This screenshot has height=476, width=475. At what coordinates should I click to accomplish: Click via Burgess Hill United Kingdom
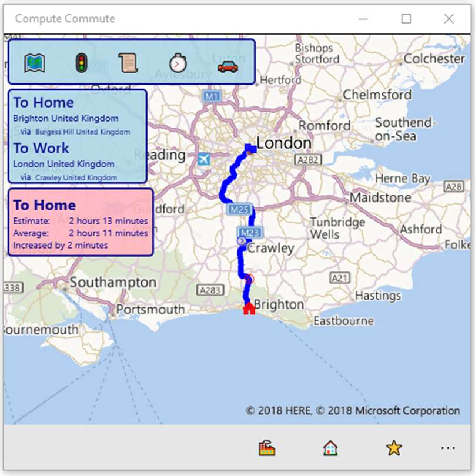(x=75, y=132)
